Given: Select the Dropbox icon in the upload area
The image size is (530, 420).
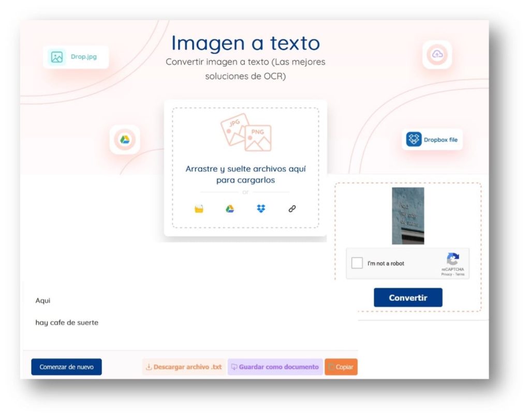Looking at the screenshot, I should (260, 208).
